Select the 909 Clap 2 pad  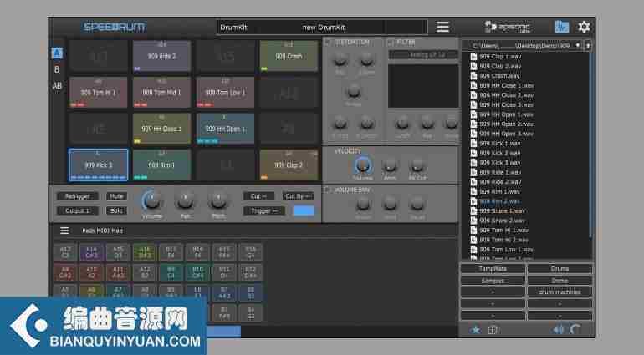(x=289, y=165)
